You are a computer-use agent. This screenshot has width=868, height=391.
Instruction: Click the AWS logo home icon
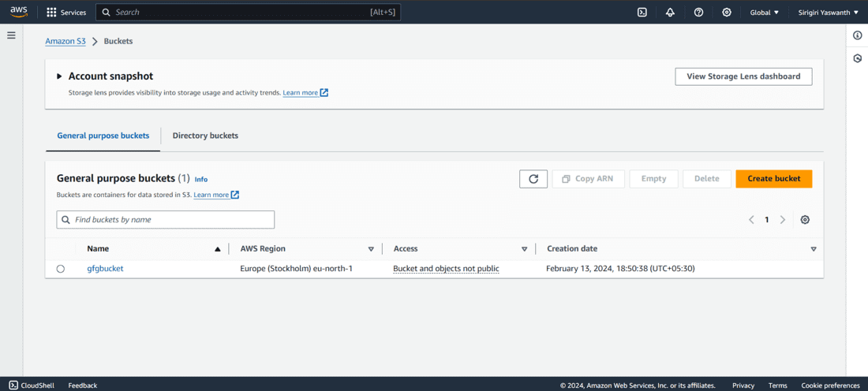click(19, 12)
